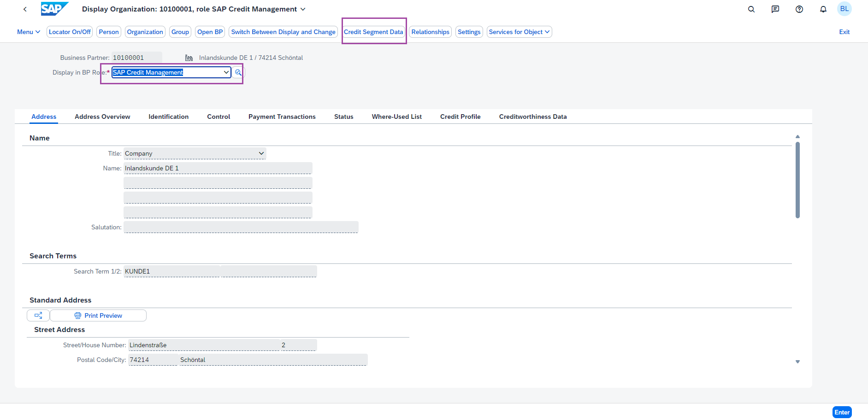Open the feedback comment icon
The width and height of the screenshot is (868, 420).
[775, 9]
